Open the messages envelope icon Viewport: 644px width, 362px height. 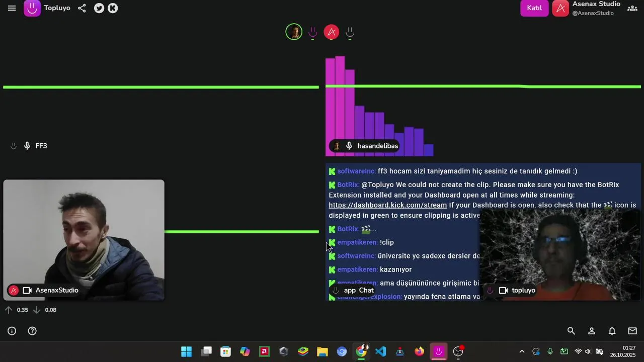[x=632, y=331]
